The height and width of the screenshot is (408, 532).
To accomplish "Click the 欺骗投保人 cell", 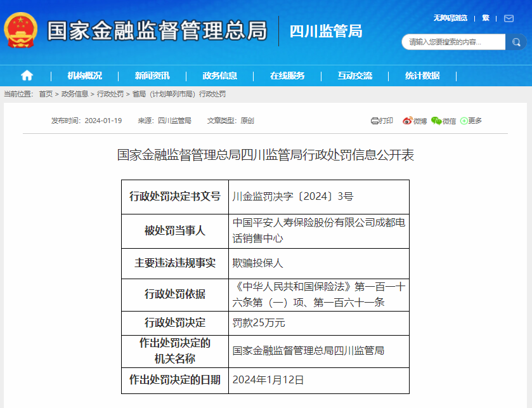I will point(319,264).
